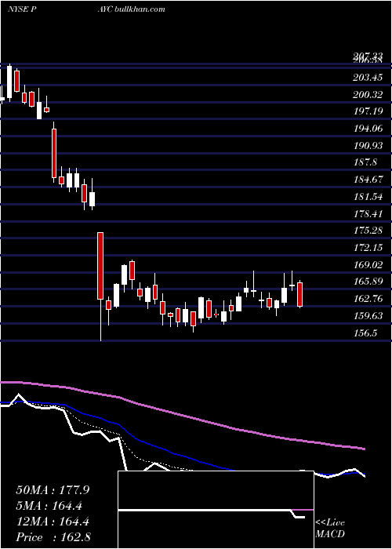Click the 169.02 price level label
The image size is (392, 549).
[x=368, y=265]
